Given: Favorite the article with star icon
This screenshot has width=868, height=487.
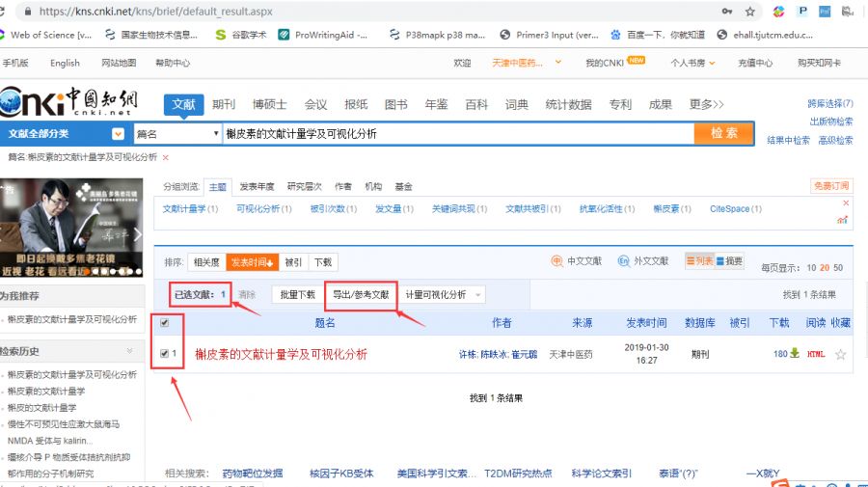Looking at the screenshot, I should pos(840,354).
